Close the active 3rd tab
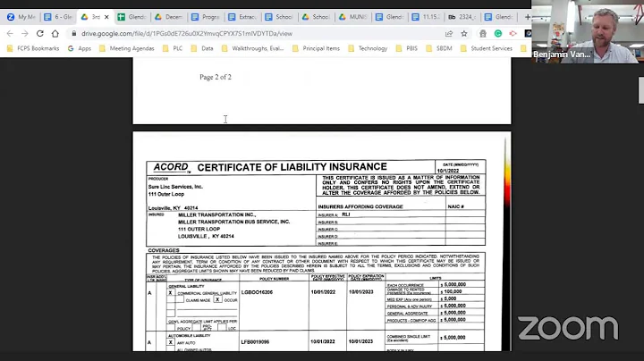This screenshot has height=361, width=644. click(106, 17)
